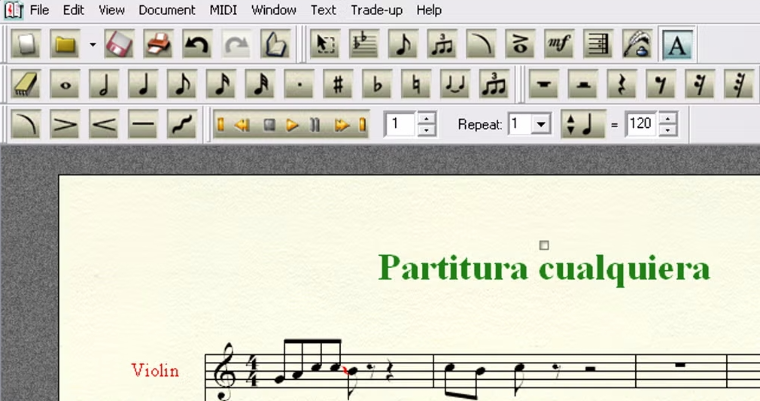Choose the crescendo hairpin tool
The image size is (760, 401).
(x=105, y=125)
